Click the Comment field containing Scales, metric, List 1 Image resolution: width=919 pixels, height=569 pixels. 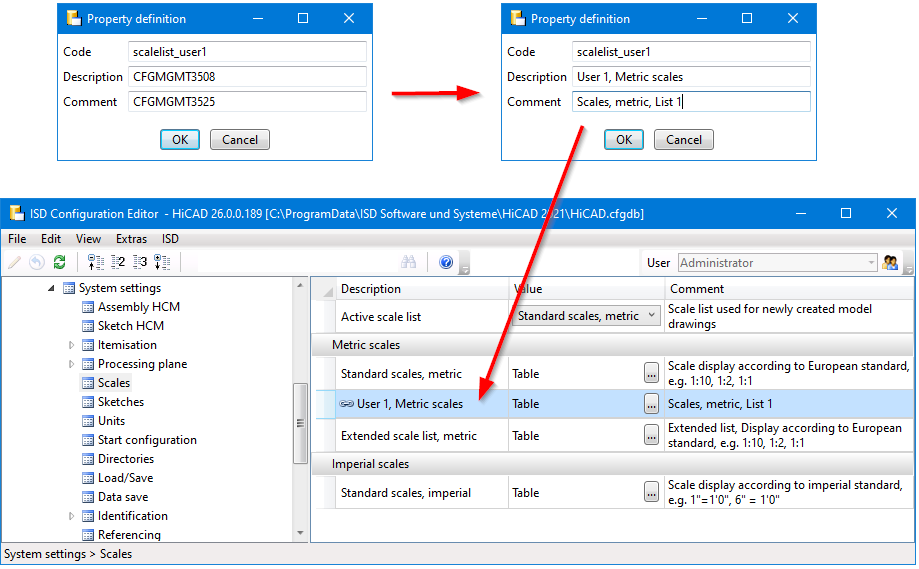pyautogui.click(x=691, y=102)
